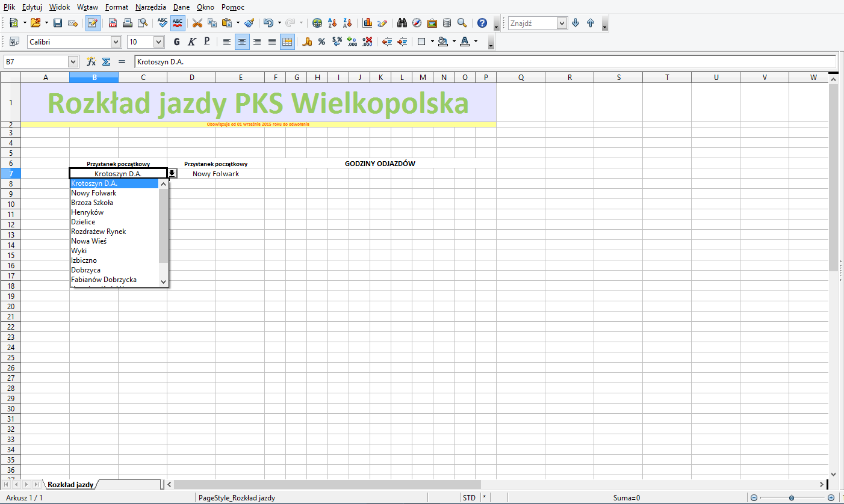
Task: Open Data Sources database icon
Action: (447, 23)
